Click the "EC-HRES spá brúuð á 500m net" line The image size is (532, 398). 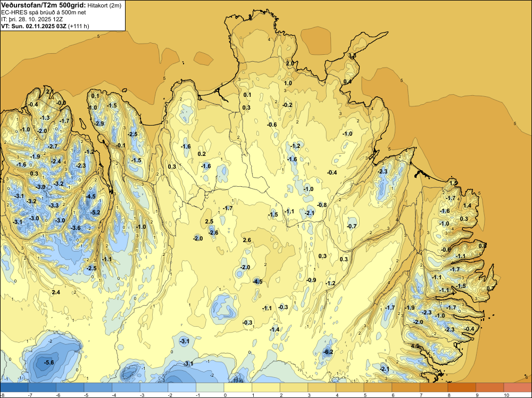44,12
